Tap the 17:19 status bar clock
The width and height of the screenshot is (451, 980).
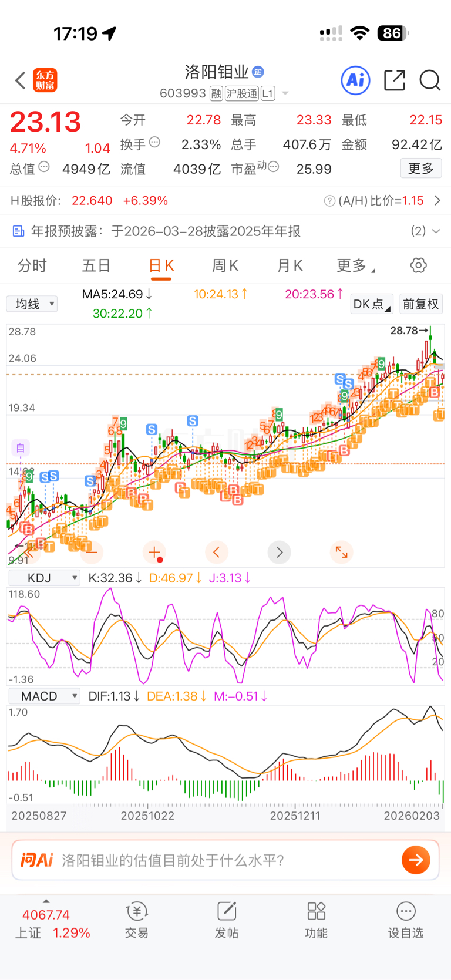(x=76, y=33)
